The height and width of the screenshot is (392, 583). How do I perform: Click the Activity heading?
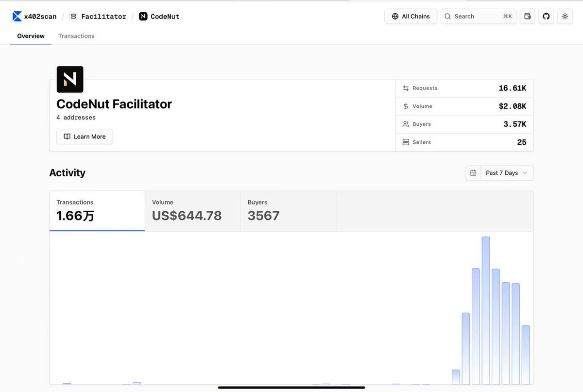pyautogui.click(x=67, y=173)
